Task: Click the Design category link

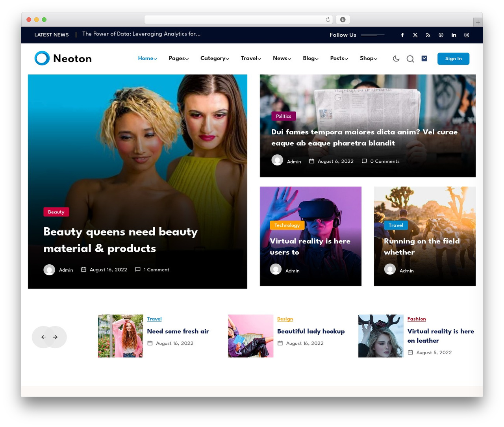Action: [x=285, y=319]
